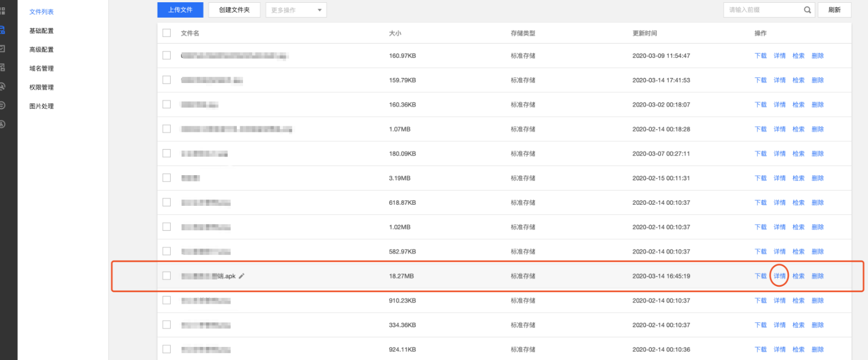868x360 pixels.
Task: Click 下载 for the 160.97KB file
Action: [x=760, y=56]
